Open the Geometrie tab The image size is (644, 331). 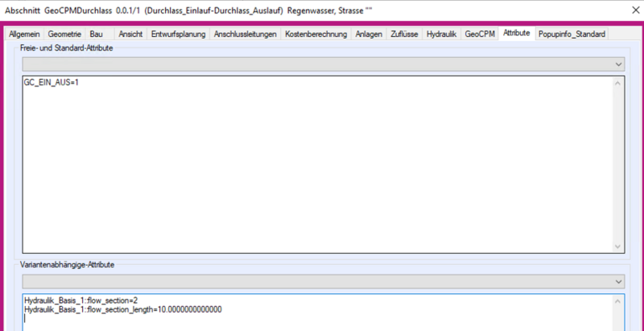[64, 35]
